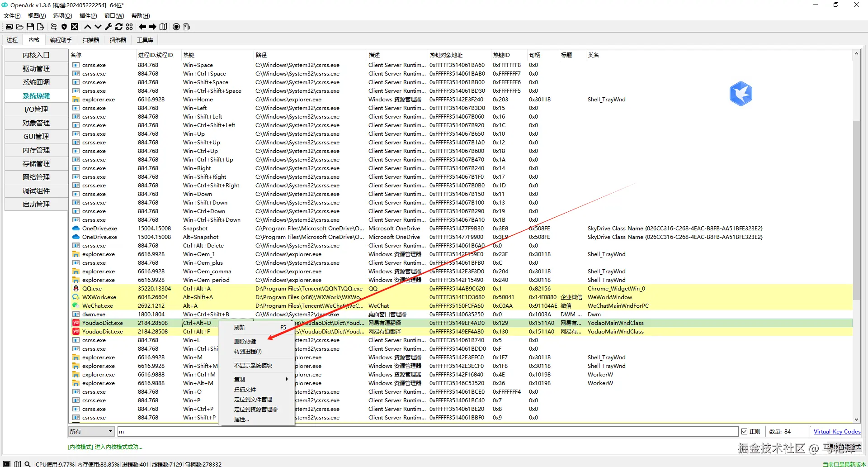
Task: Click the forward arrow toolbar icon
Action: click(x=153, y=27)
